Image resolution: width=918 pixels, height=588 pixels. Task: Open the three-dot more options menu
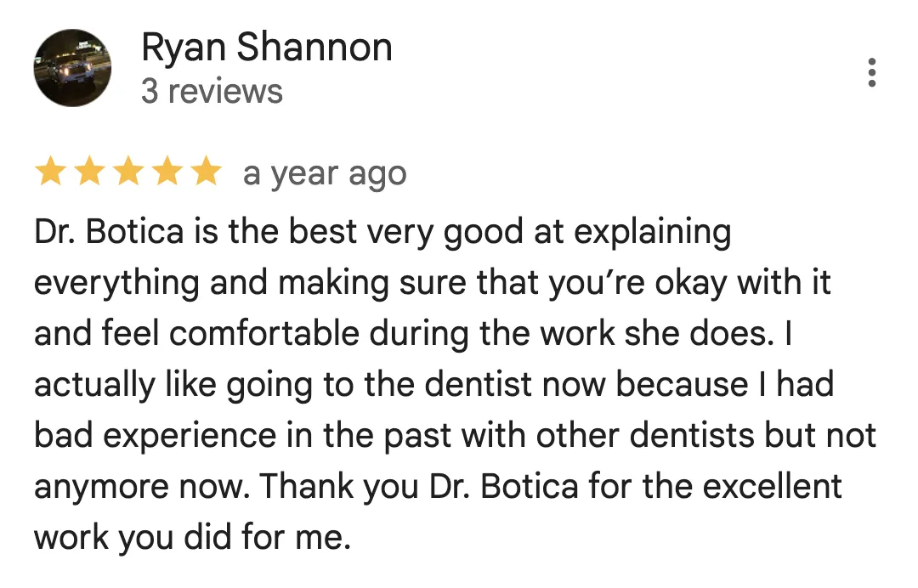point(872,72)
